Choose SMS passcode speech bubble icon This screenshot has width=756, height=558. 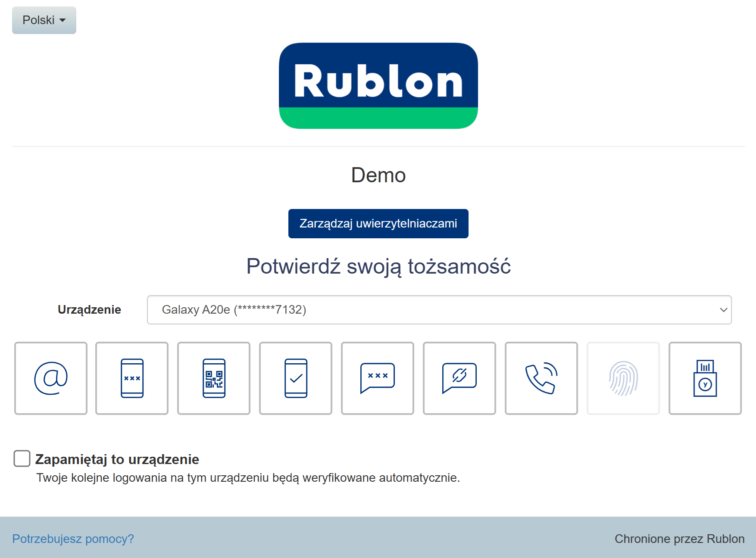(378, 378)
